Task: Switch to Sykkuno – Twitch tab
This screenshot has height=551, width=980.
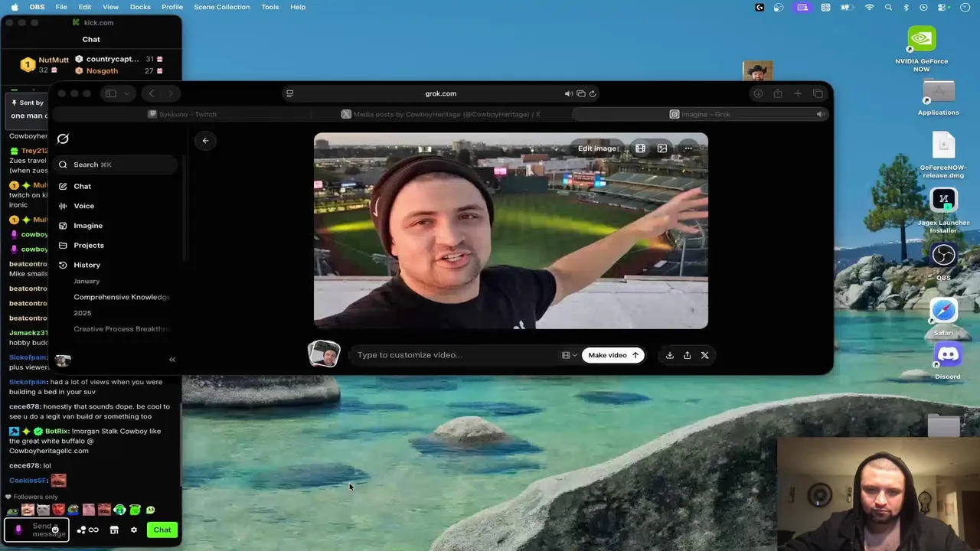Action: click(182, 114)
